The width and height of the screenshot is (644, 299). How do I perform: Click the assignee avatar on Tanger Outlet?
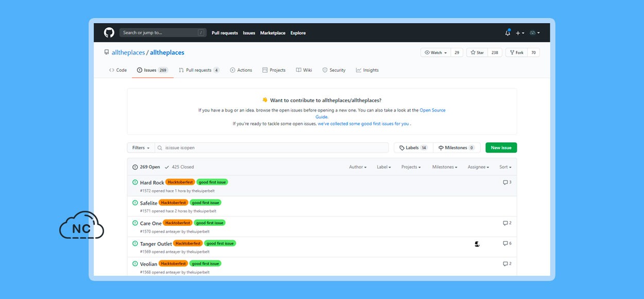477,244
